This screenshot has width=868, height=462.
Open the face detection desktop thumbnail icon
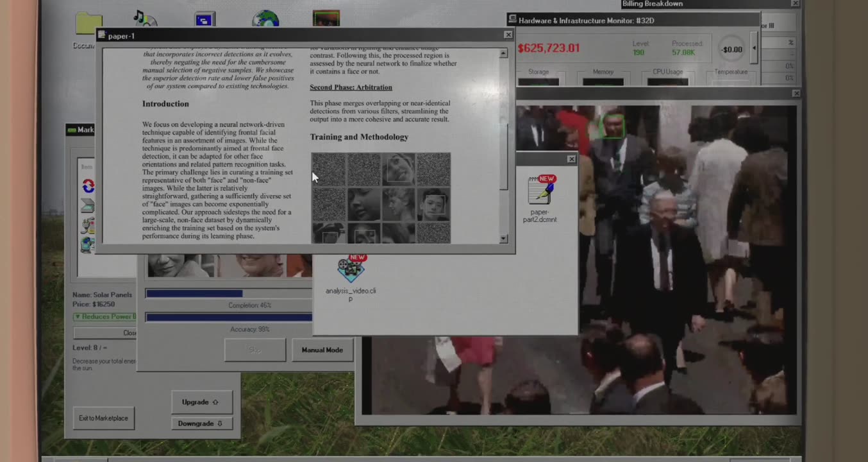pyautogui.click(x=326, y=18)
